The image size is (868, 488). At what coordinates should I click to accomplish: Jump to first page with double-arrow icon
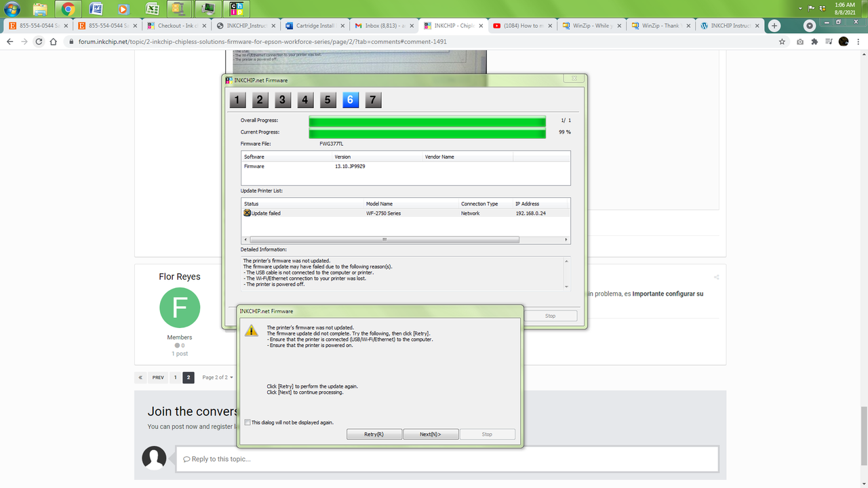click(x=140, y=378)
